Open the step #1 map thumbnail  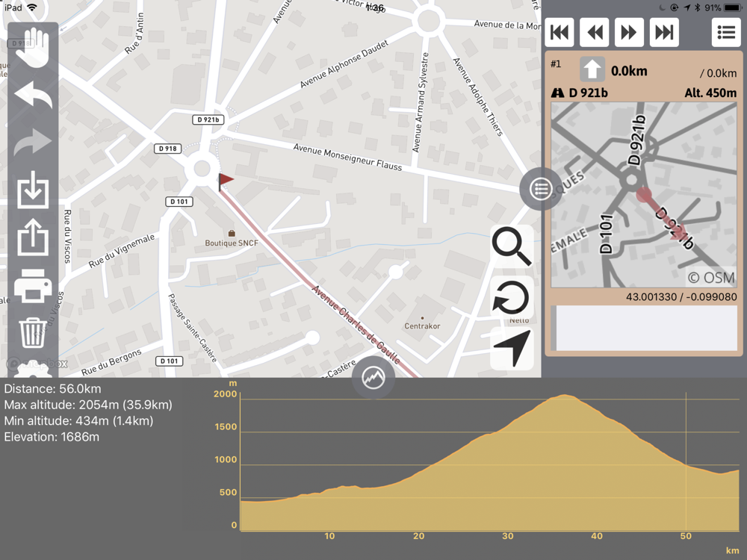coord(644,195)
